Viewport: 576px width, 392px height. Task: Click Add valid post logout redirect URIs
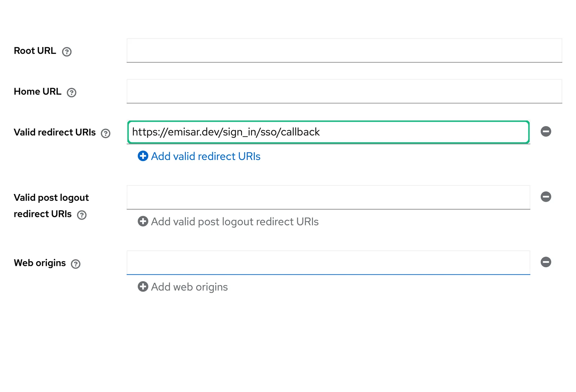pyautogui.click(x=228, y=222)
